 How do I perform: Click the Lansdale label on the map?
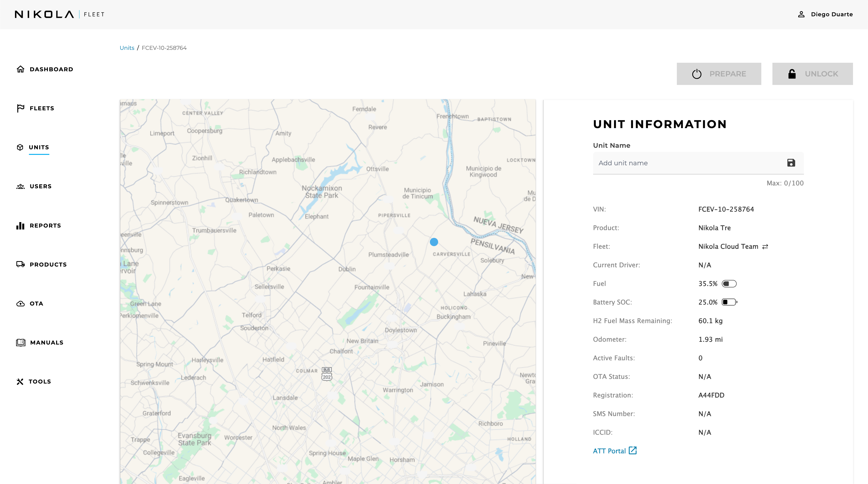pyautogui.click(x=285, y=398)
